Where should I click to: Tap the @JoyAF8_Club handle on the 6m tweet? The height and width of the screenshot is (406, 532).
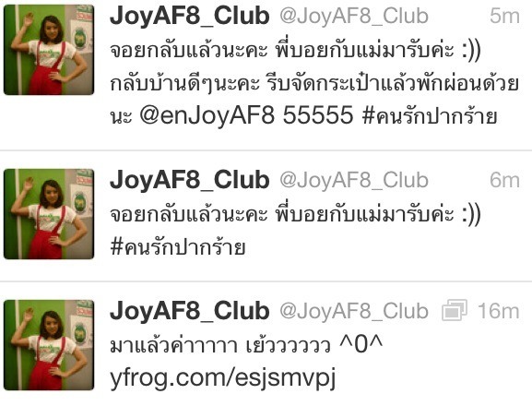click(x=354, y=180)
